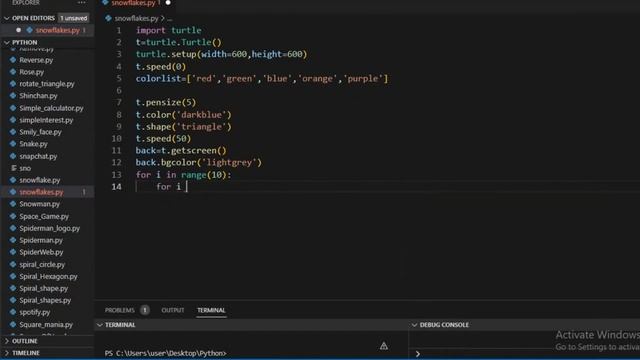The width and height of the screenshot is (640, 360).
Task: Click snowflakes.py under Open Editors
Action: [57, 30]
